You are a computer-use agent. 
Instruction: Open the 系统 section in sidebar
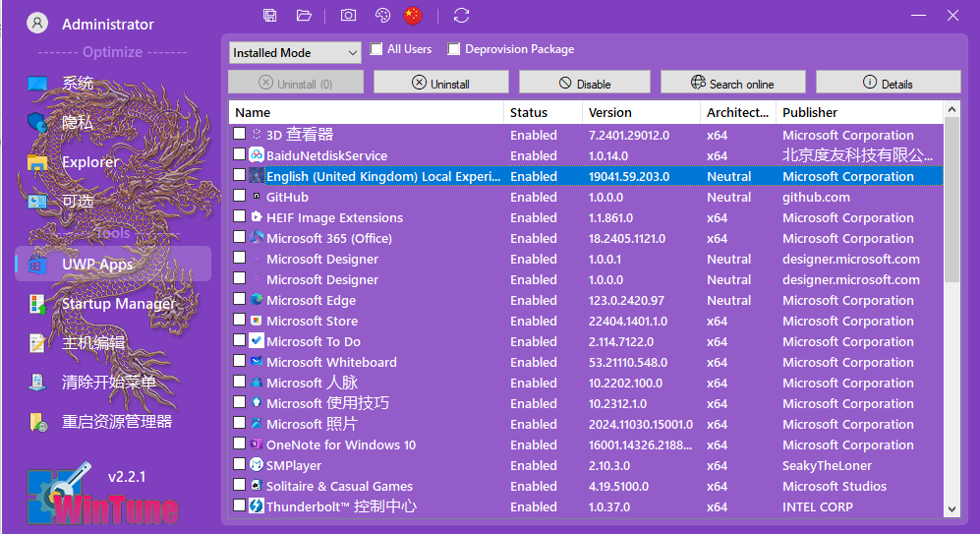click(x=112, y=84)
